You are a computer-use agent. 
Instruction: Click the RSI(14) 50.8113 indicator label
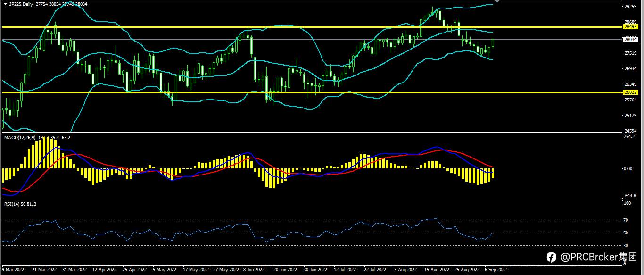pyautogui.click(x=20, y=204)
